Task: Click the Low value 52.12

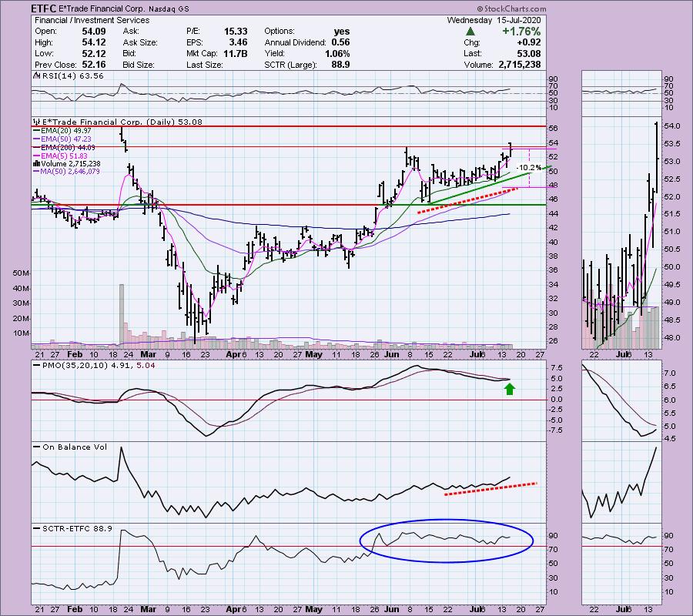Action: pos(94,53)
